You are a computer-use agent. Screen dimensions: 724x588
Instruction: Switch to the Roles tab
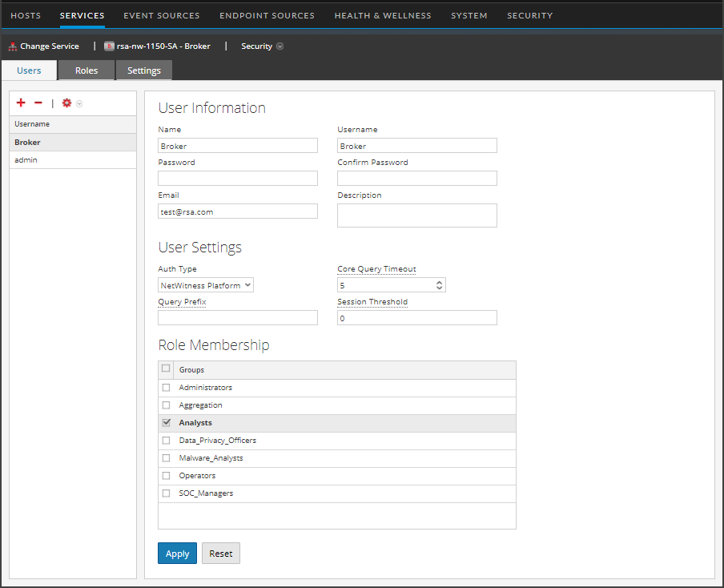86,70
